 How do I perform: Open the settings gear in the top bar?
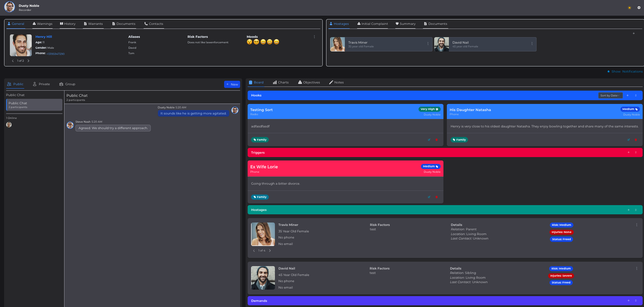click(639, 7)
